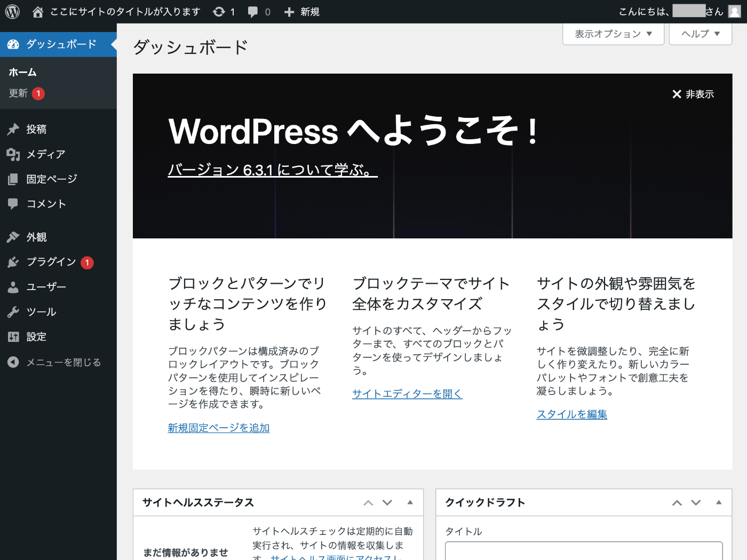Move サイトヘルスステータス panel down
This screenshot has width=747, height=560.
[x=387, y=503]
